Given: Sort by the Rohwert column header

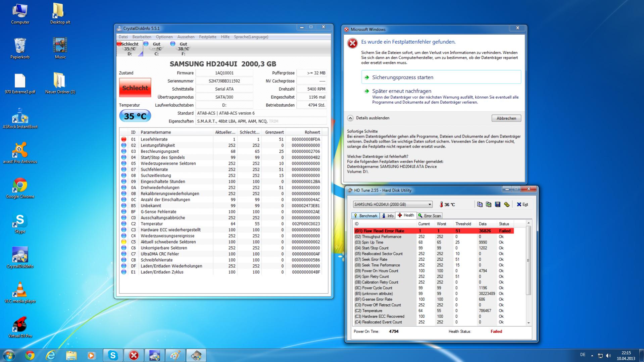Looking at the screenshot, I should coord(304,132).
